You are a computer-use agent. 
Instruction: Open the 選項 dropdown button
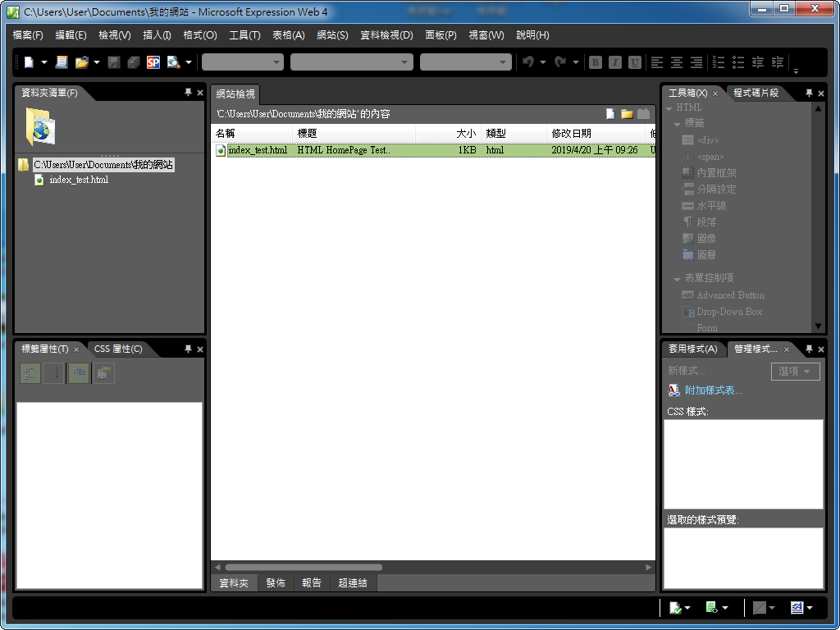pyautogui.click(x=796, y=372)
